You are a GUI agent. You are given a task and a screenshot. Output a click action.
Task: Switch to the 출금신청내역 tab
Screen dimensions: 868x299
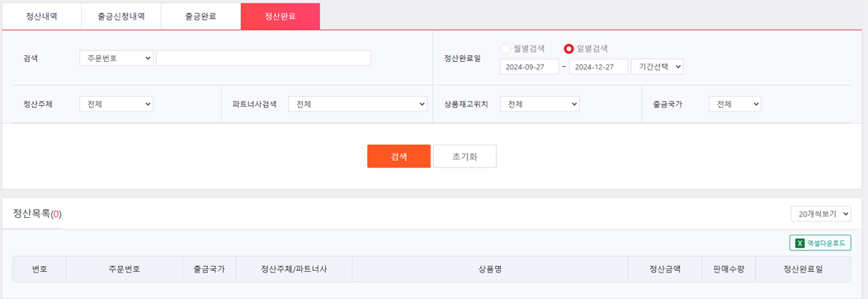tap(121, 16)
